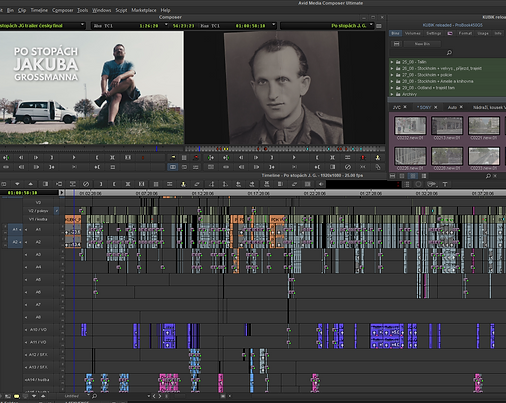Switch the SONY bin to text list view
This screenshot has width=506, height=403.
[x=402, y=176]
